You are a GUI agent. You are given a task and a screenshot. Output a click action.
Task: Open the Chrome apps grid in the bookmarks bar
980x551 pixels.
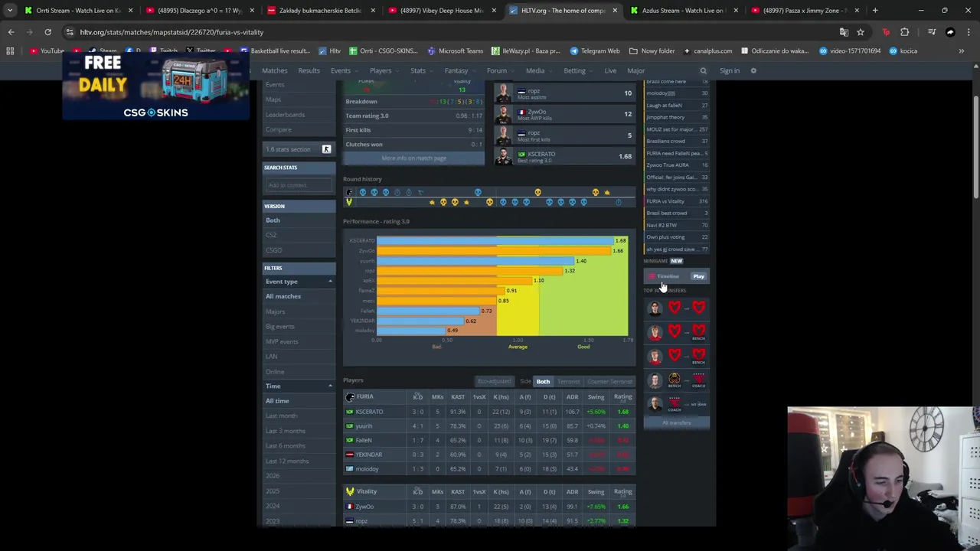click(x=10, y=51)
